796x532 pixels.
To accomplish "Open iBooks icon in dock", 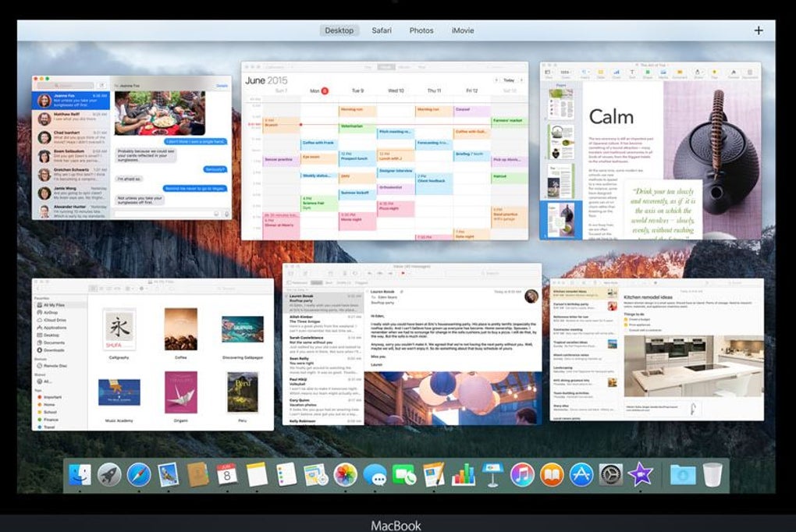I will coord(552,475).
